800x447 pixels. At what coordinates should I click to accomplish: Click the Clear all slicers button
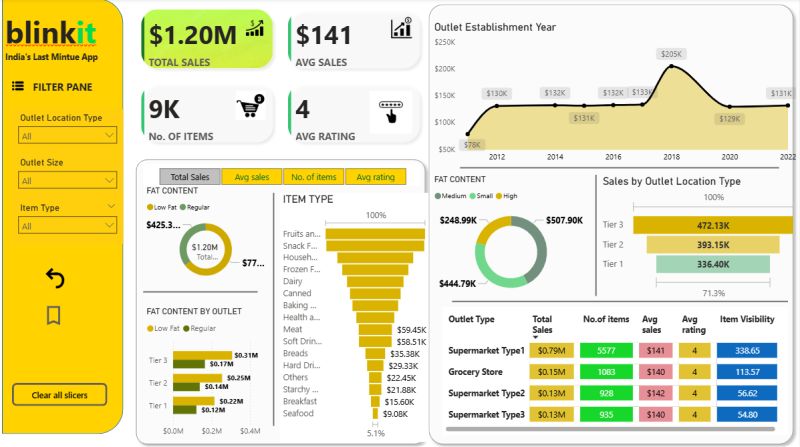tap(60, 395)
